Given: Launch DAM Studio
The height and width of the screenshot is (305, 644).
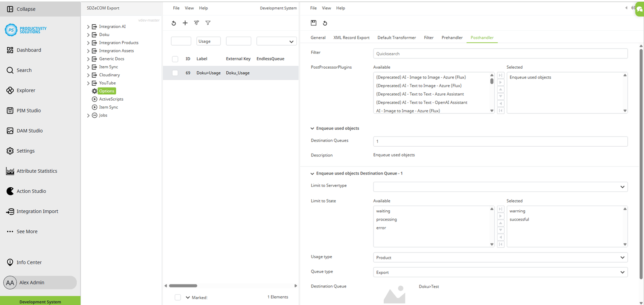Looking at the screenshot, I should click(x=25, y=131).
